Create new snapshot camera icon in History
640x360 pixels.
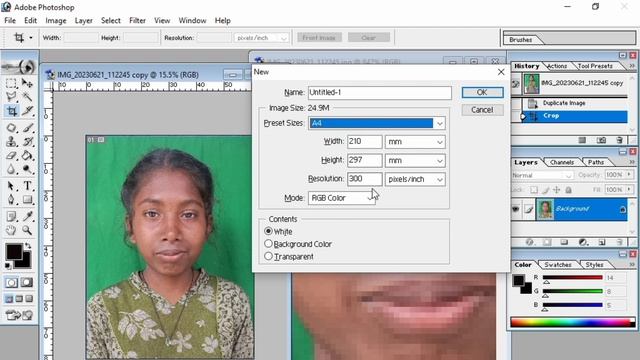[601, 140]
